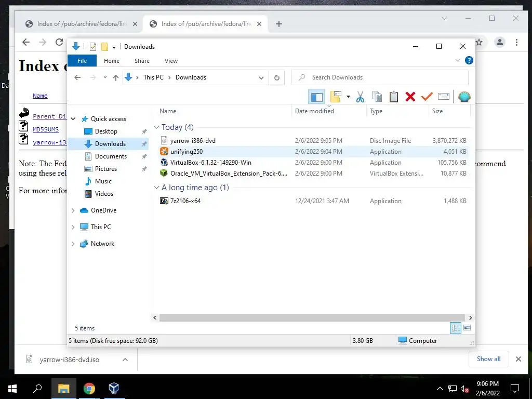
Task: Select Desktop in navigation pane
Action: point(106,131)
